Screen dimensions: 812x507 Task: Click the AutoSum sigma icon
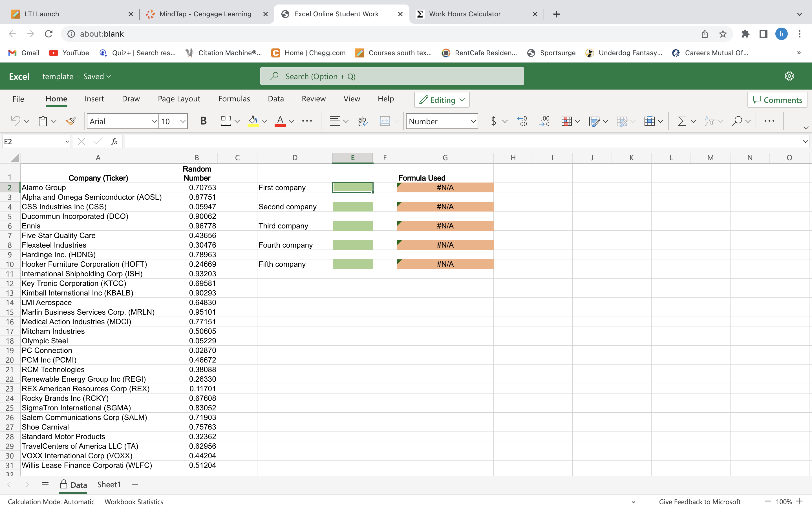click(682, 121)
